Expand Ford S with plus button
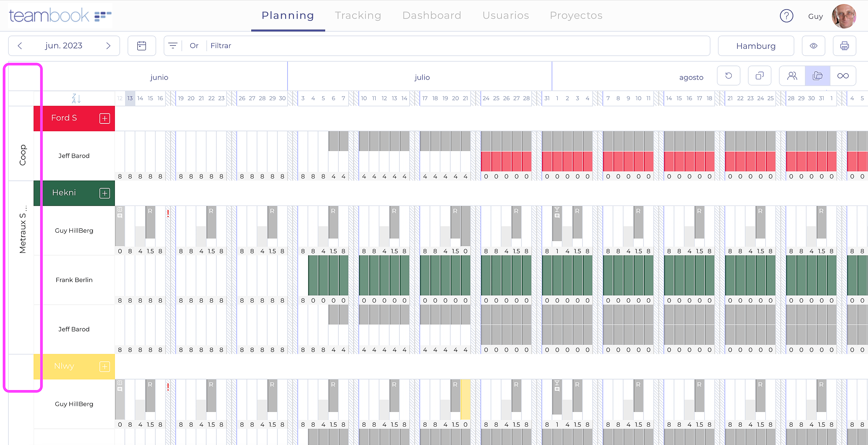868x445 pixels. [x=104, y=118]
